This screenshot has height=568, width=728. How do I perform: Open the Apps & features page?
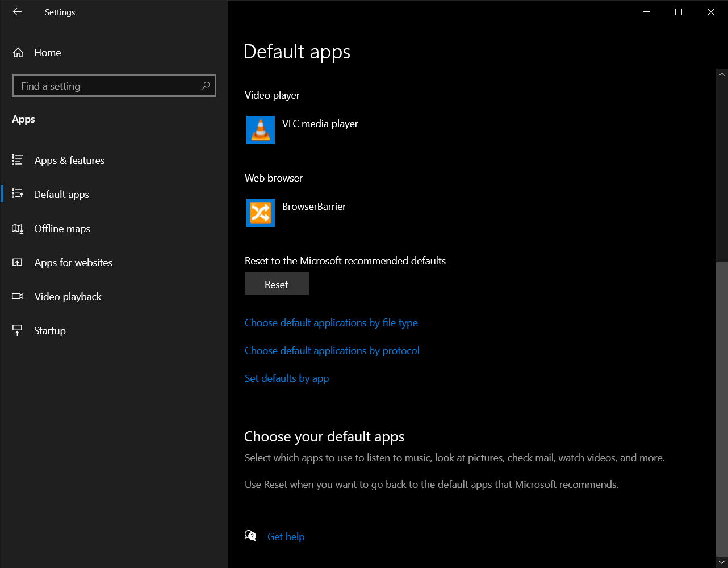(114, 161)
